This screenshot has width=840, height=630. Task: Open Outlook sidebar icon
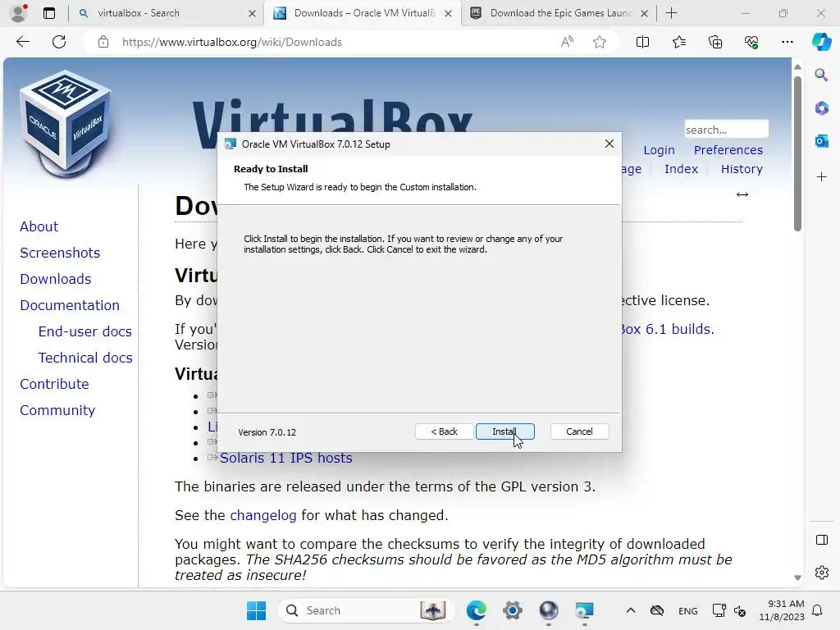pos(821,141)
